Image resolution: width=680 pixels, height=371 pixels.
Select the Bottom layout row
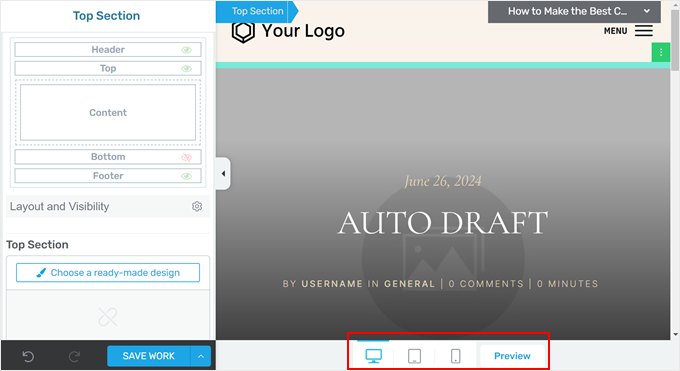click(x=108, y=157)
